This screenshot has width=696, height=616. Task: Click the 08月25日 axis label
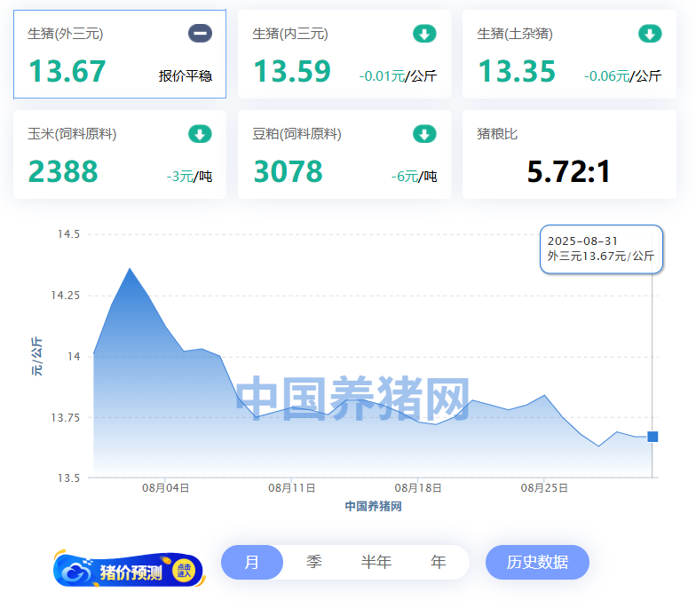coord(544,488)
